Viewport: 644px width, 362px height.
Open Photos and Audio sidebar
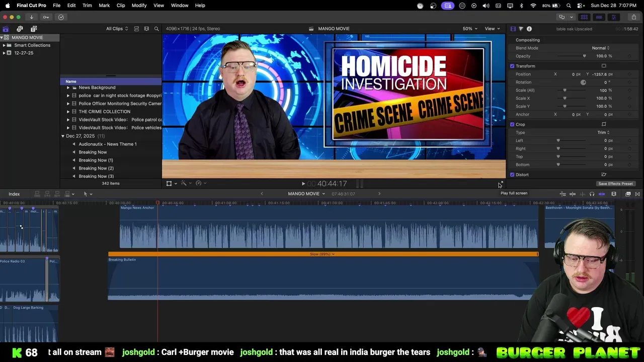click(x=20, y=29)
